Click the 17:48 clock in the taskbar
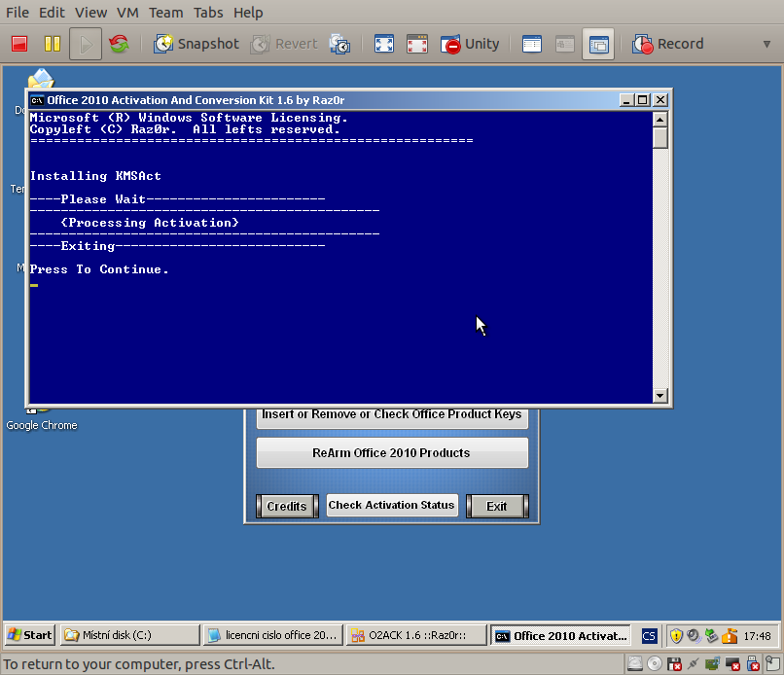The width and height of the screenshot is (784, 675). coord(757,636)
